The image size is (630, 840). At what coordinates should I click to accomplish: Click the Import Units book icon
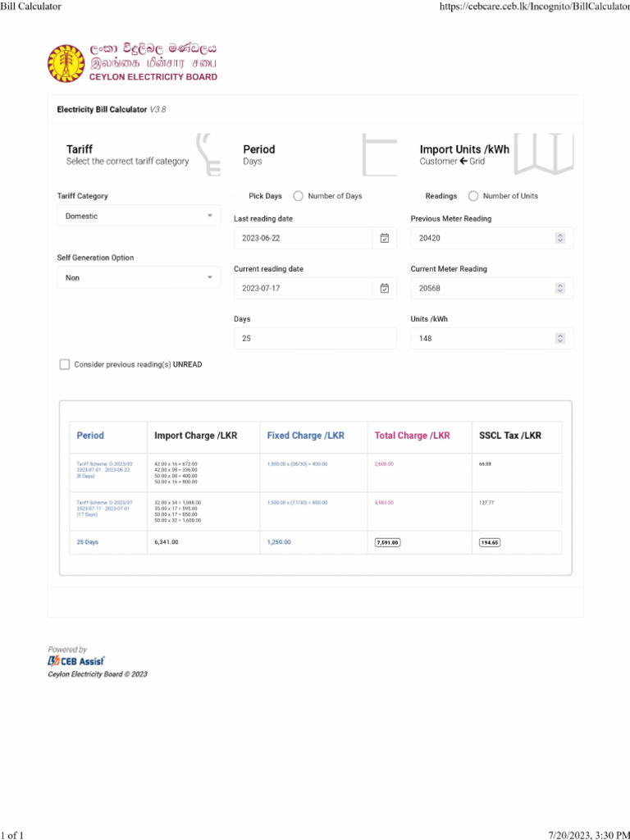(544, 153)
